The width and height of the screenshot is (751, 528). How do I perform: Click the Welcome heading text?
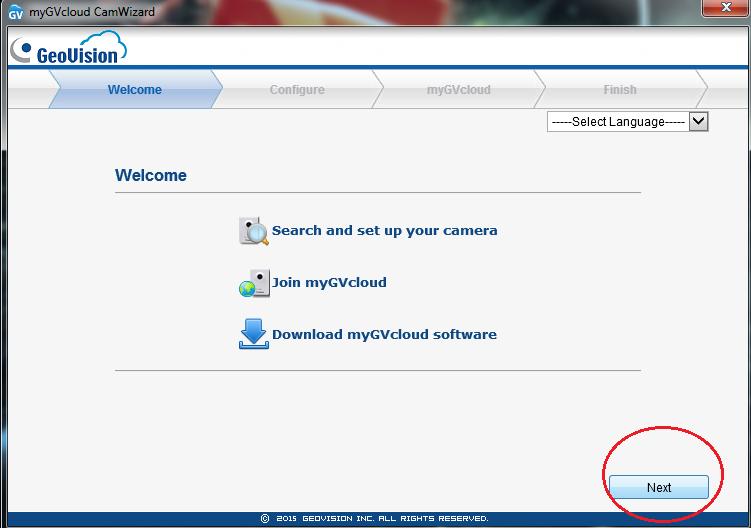(x=151, y=175)
